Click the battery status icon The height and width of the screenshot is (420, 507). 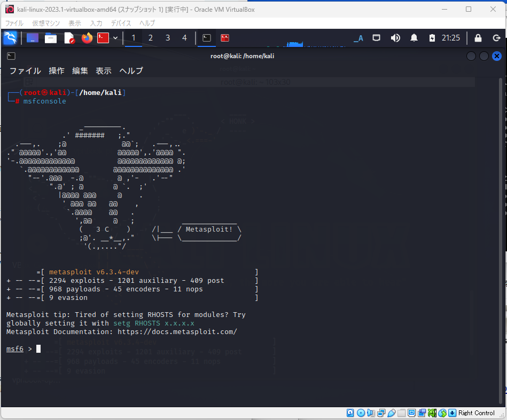(x=433, y=38)
